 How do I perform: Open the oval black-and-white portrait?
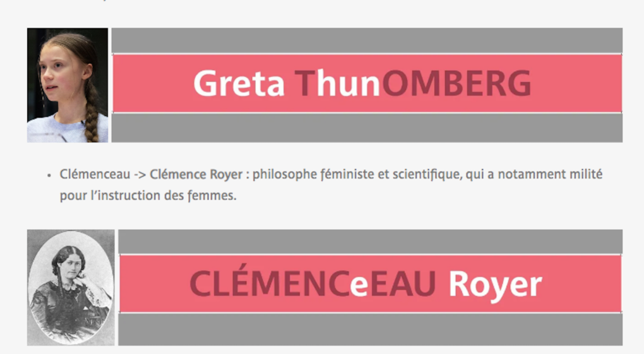[x=71, y=287]
